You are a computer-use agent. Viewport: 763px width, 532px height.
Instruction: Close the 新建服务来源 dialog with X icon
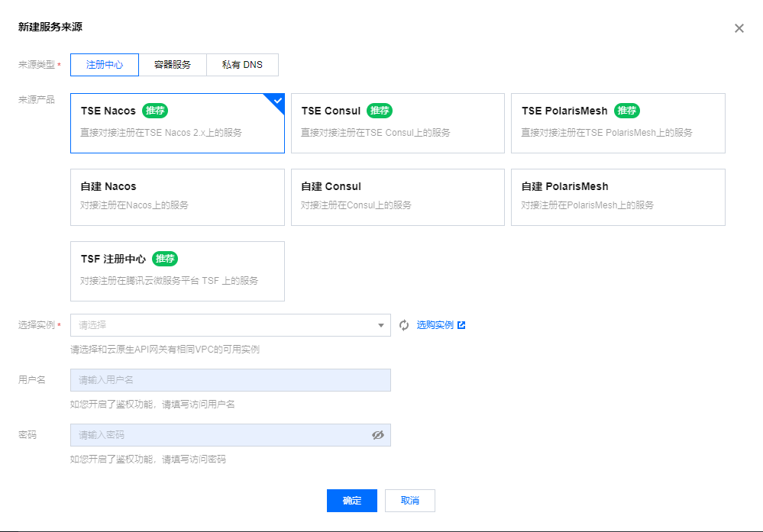tap(739, 28)
